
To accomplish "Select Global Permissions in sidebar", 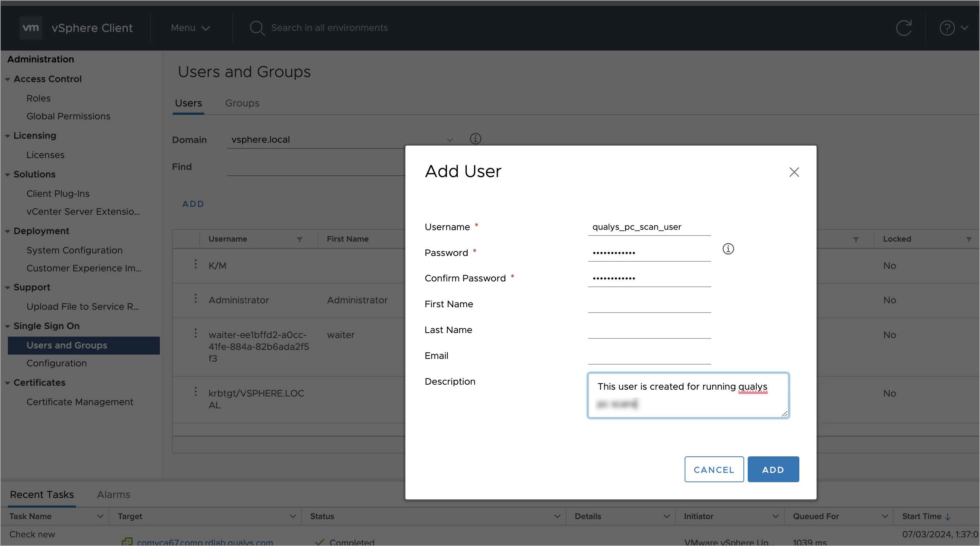I will point(68,116).
